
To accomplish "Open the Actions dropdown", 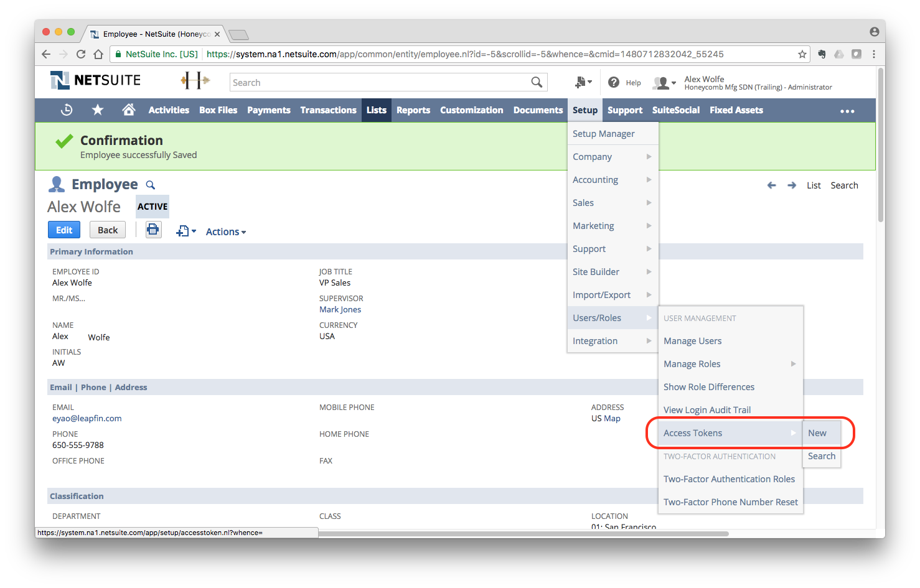I will [226, 231].
